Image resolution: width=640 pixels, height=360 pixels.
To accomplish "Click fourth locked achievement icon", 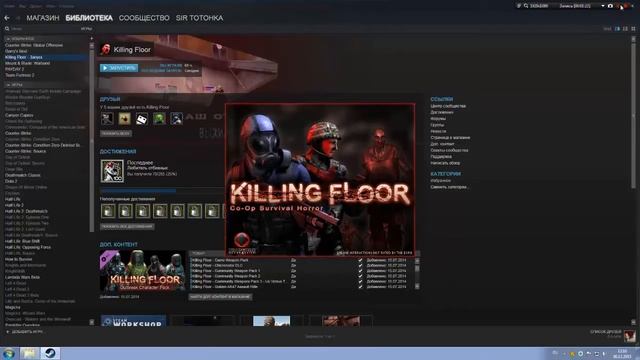I will [x=160, y=211].
